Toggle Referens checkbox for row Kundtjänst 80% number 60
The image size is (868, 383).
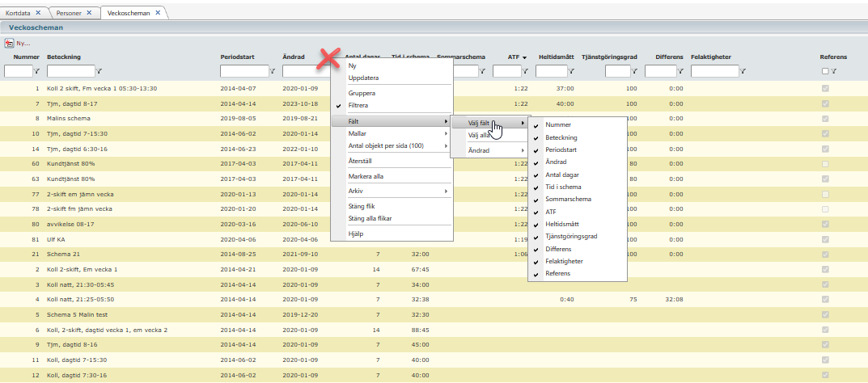pyautogui.click(x=825, y=164)
